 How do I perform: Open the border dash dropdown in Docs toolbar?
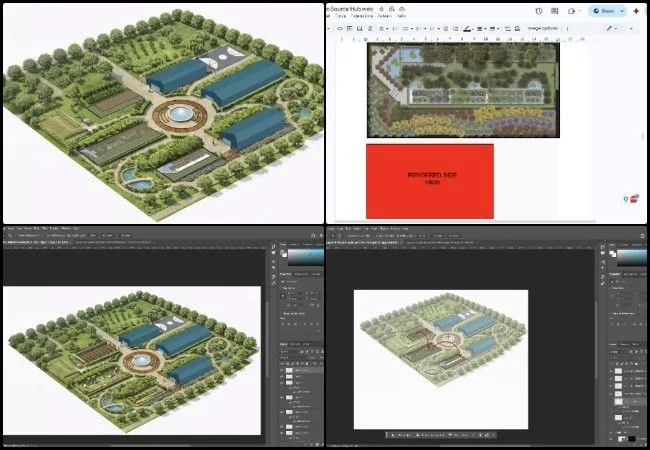494,29
